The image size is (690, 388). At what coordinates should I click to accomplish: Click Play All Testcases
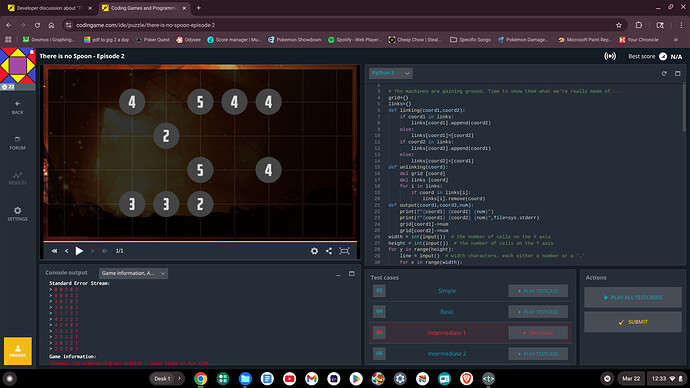633,297
